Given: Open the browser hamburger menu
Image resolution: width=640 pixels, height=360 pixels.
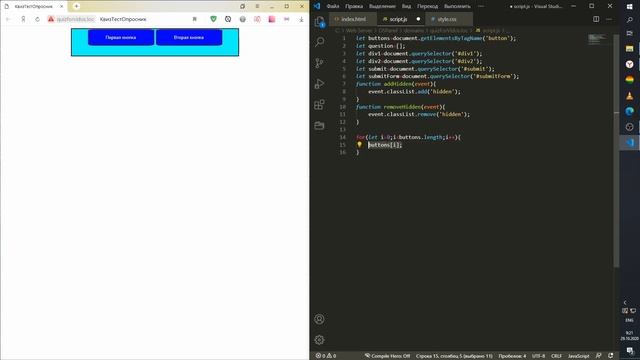Looking at the screenshot, I should click(x=257, y=6).
